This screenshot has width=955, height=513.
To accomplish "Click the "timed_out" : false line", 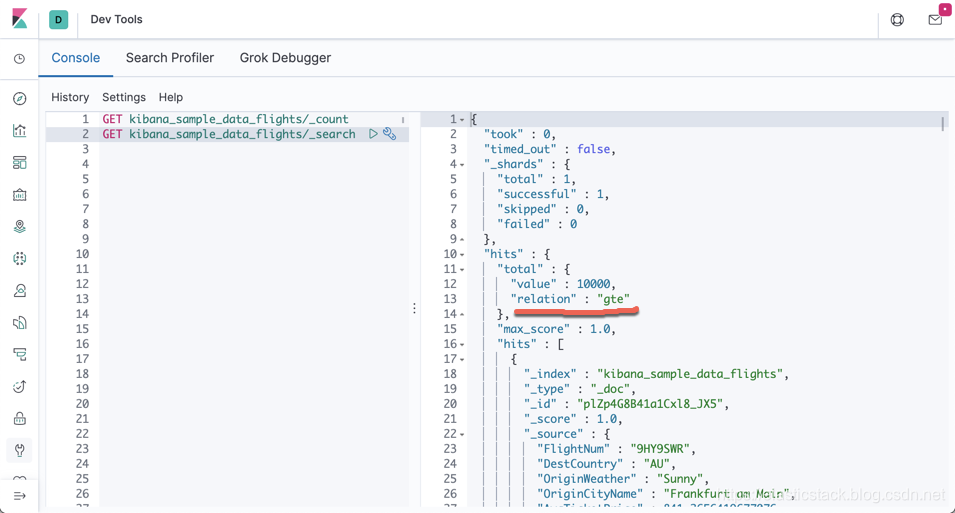I will (549, 149).
